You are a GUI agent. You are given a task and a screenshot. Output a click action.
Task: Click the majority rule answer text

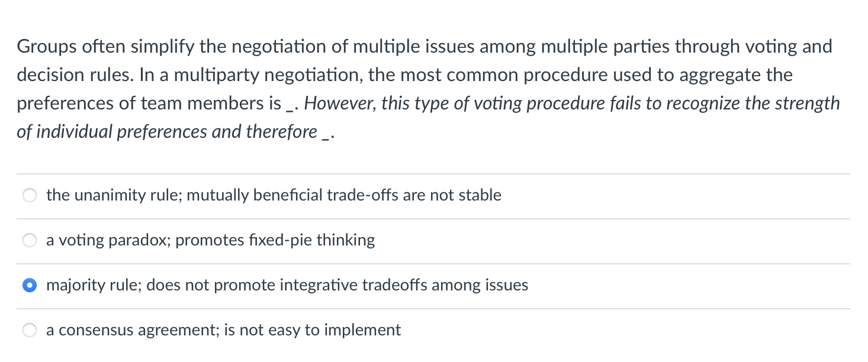tap(287, 285)
